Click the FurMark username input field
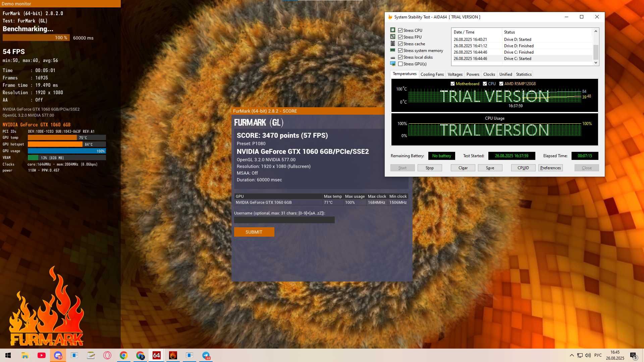Viewport: 644px width, 362px height. click(284, 220)
